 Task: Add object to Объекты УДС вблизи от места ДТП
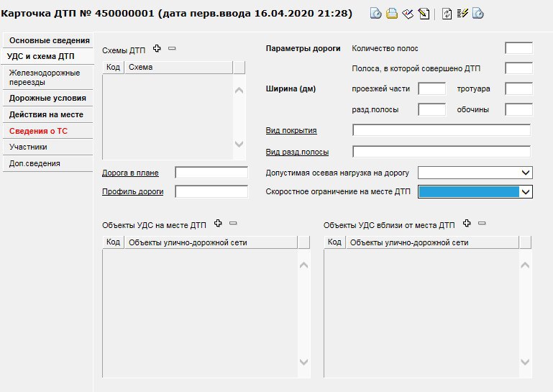467,223
